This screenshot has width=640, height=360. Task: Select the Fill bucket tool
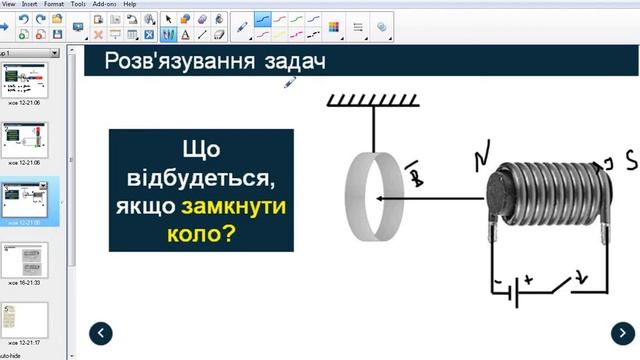219,19
